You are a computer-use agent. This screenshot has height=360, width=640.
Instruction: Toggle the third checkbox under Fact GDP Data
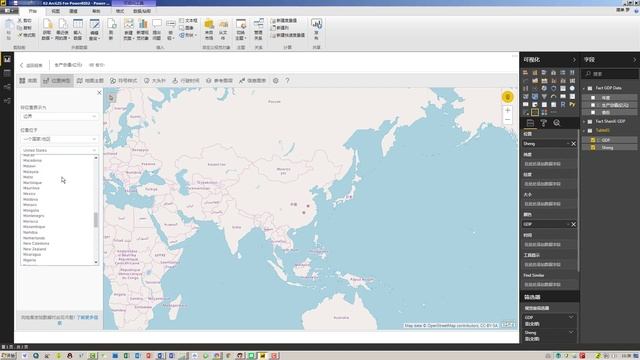593,113
